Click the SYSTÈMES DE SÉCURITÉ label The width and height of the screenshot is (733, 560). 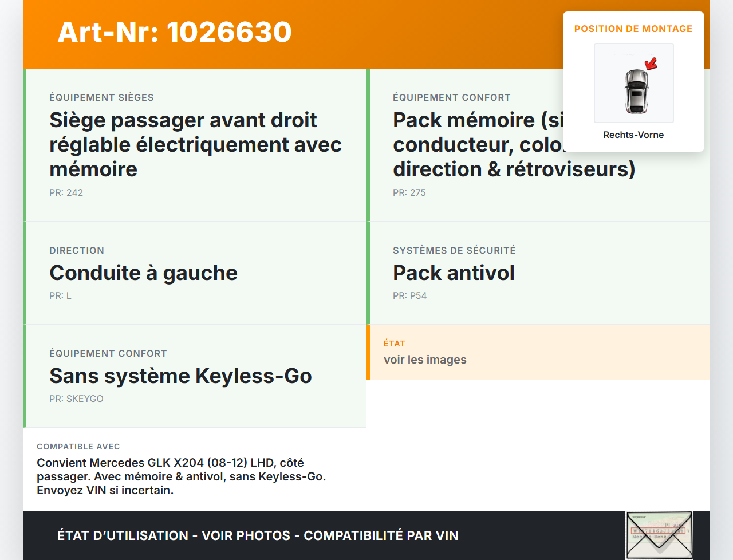point(454,250)
